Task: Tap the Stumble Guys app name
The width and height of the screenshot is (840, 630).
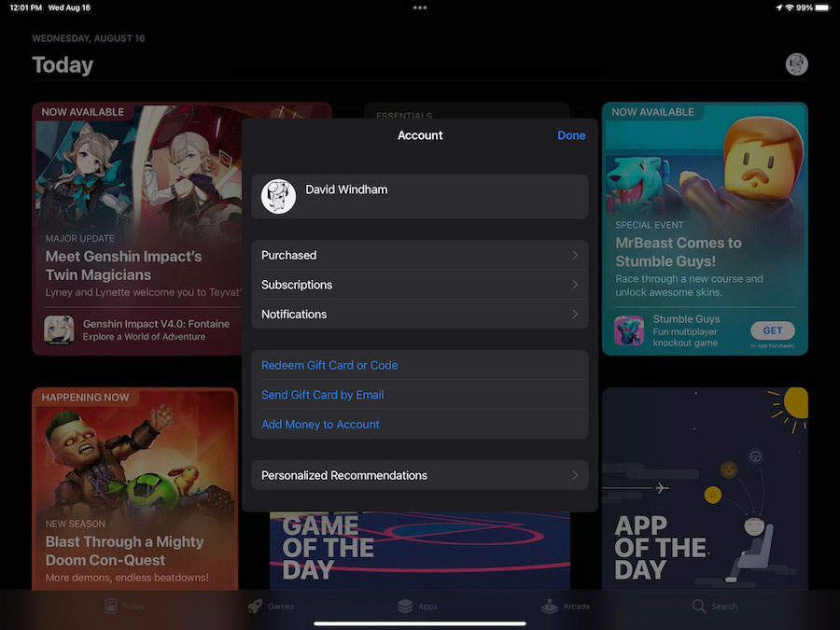Action: (x=686, y=319)
